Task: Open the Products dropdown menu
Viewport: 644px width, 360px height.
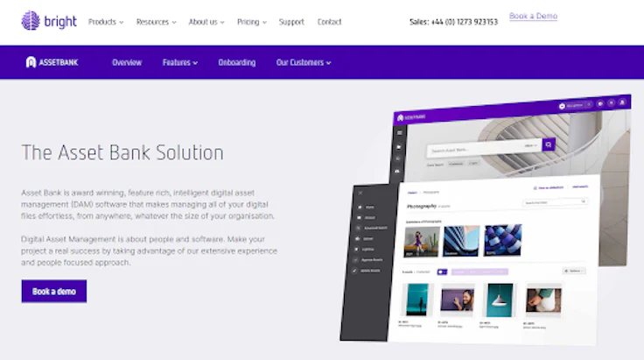Action: [x=106, y=22]
